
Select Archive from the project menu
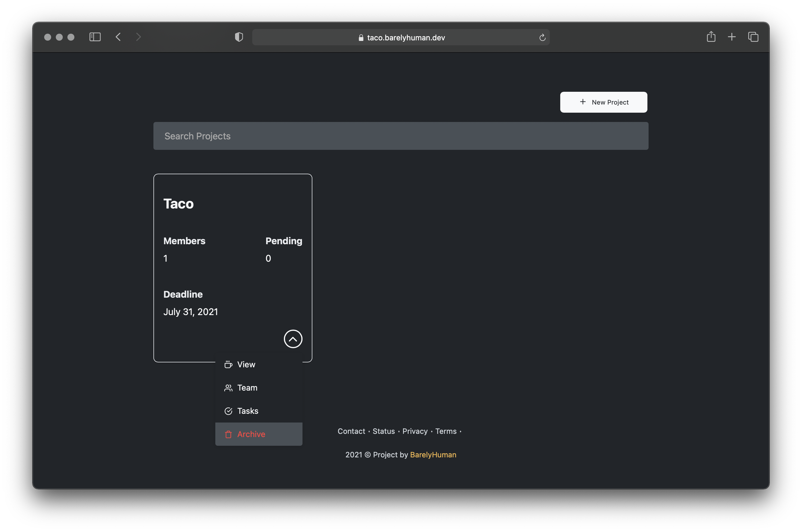point(251,434)
